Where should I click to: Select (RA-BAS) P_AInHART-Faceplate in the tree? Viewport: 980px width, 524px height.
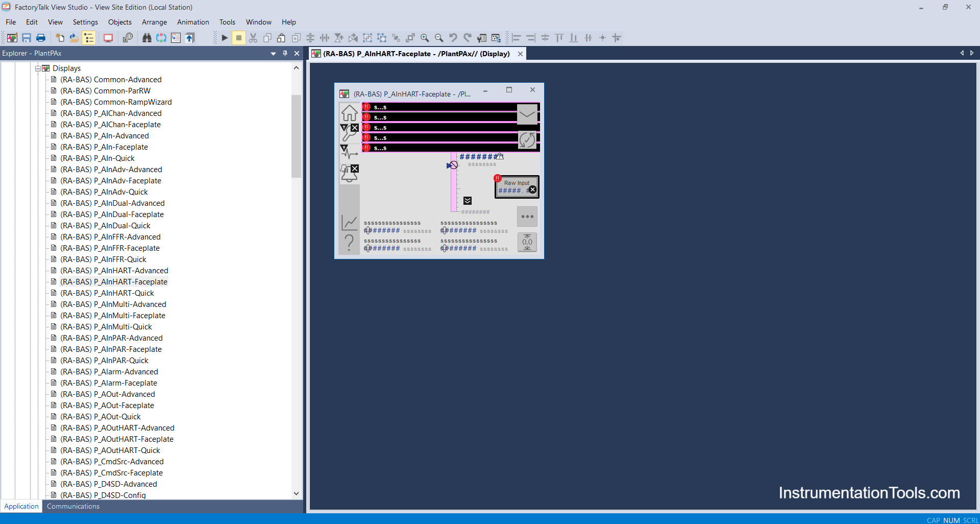[x=114, y=282]
